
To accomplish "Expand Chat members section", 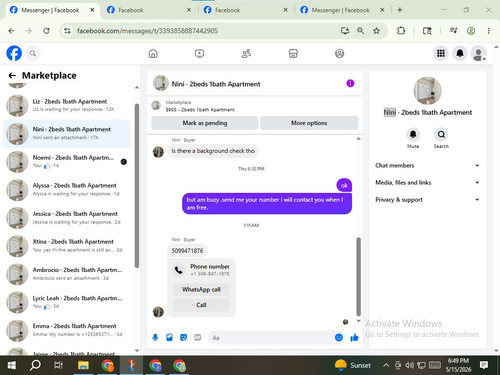I will coord(427,165).
